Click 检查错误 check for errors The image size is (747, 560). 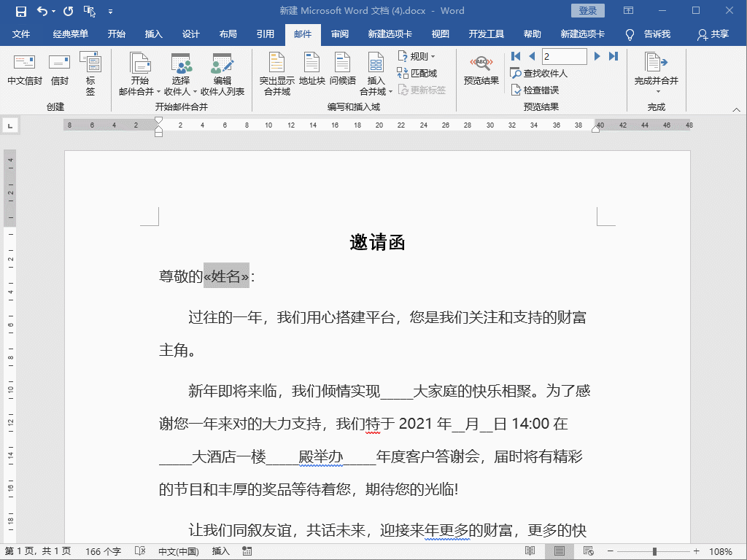tap(535, 90)
